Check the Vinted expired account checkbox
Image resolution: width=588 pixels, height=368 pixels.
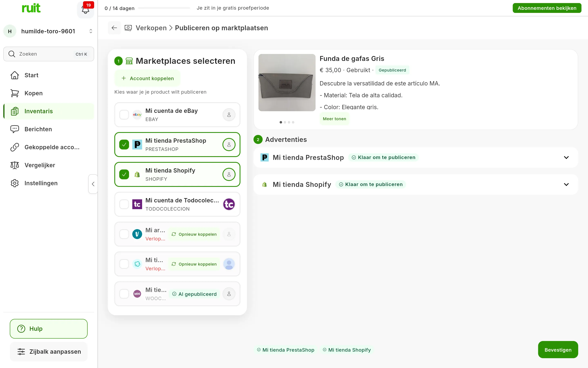pyautogui.click(x=124, y=234)
